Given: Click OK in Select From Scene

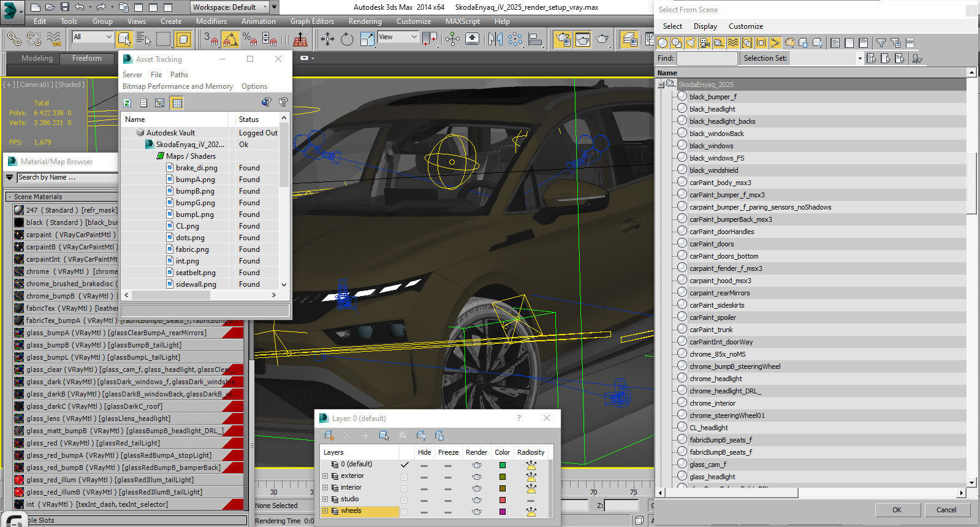Looking at the screenshot, I should click(897, 510).
